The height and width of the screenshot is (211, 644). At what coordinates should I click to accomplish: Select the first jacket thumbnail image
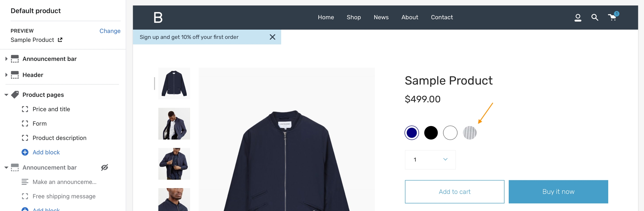(x=174, y=84)
